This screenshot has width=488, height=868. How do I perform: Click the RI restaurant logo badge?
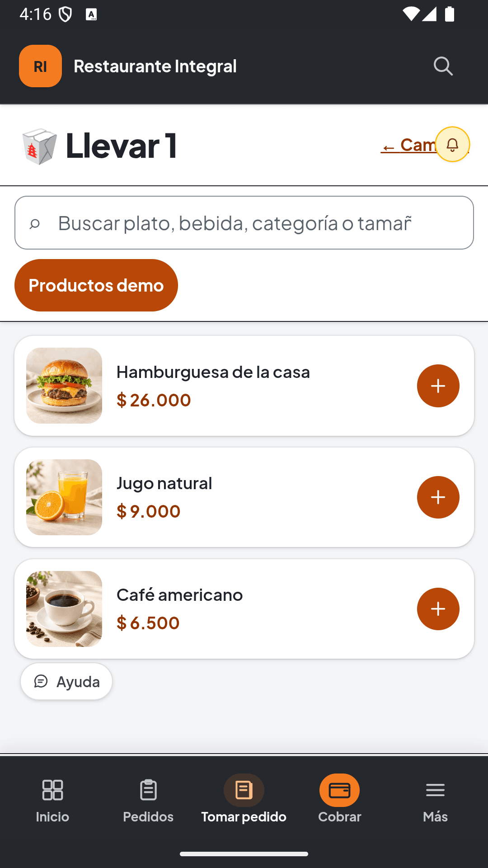point(40,66)
